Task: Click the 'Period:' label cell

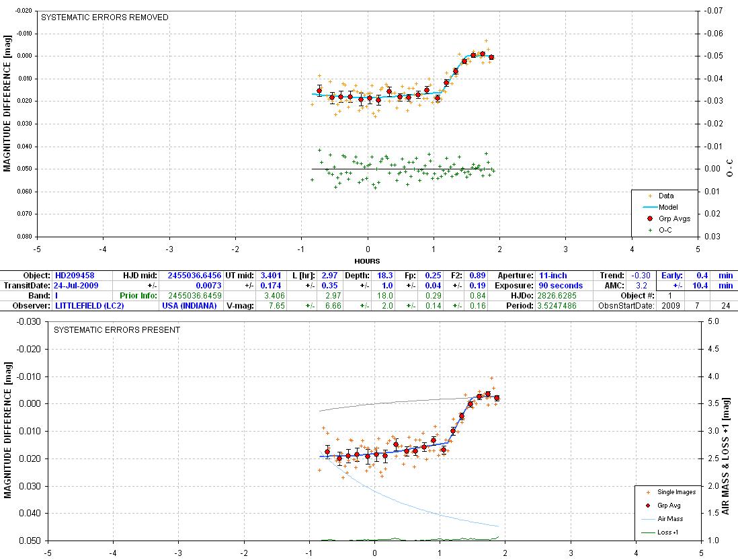Action: point(520,305)
